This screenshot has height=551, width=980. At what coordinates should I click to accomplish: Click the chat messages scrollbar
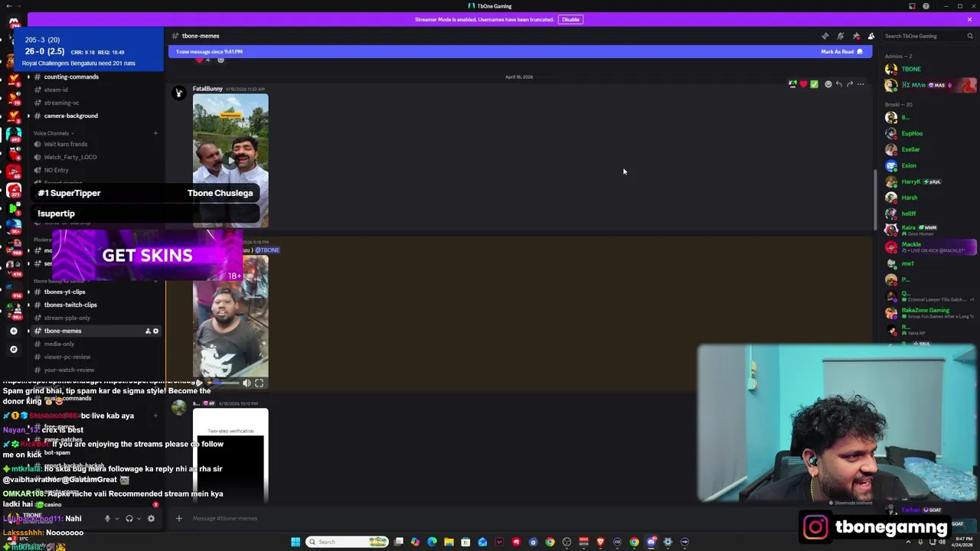click(x=875, y=199)
